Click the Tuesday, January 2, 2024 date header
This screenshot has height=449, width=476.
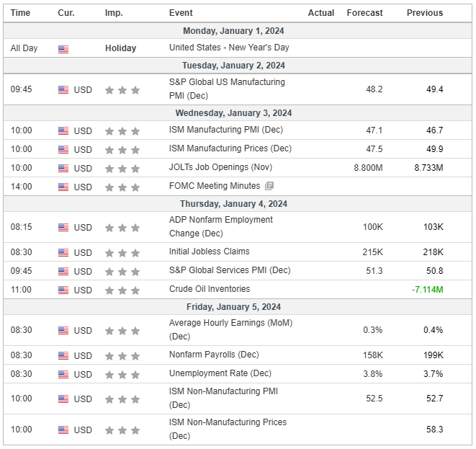coord(233,66)
